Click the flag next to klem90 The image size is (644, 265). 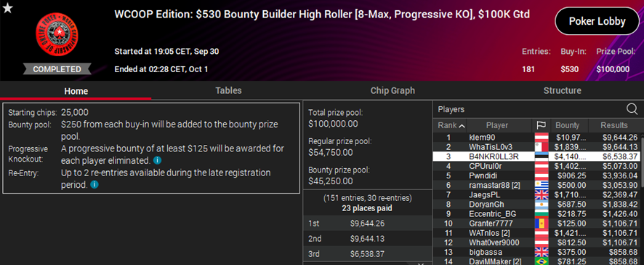(542, 138)
